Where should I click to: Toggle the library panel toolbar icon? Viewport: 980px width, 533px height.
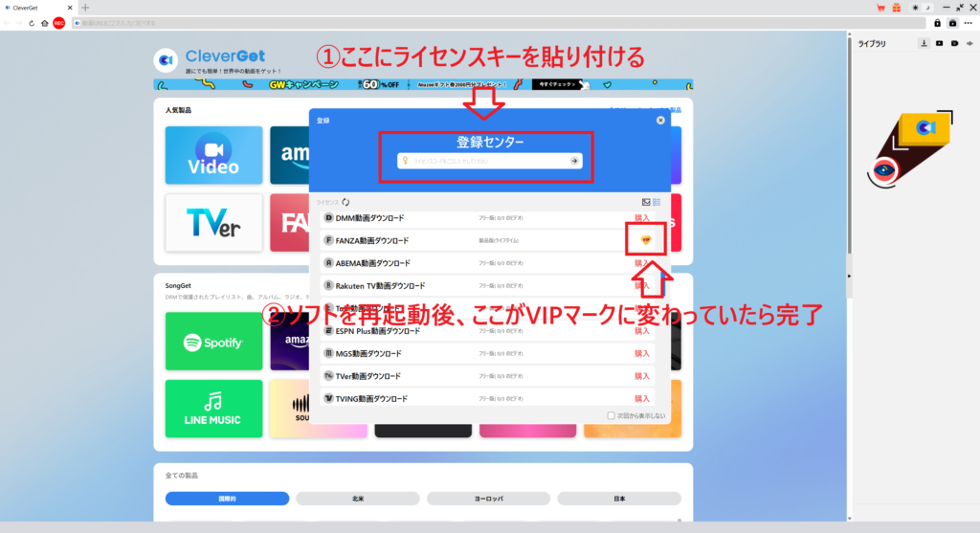pyautogui.click(x=952, y=23)
